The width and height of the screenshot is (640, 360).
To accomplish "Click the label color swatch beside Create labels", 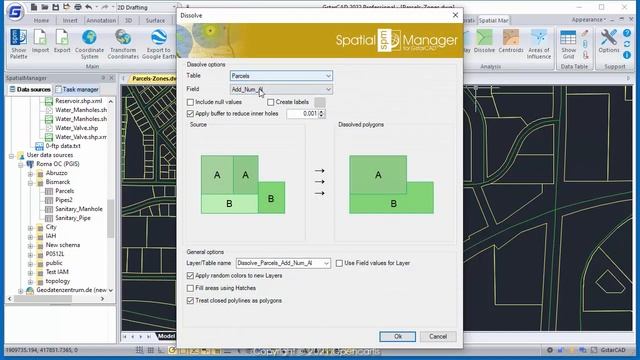I will [x=320, y=102].
